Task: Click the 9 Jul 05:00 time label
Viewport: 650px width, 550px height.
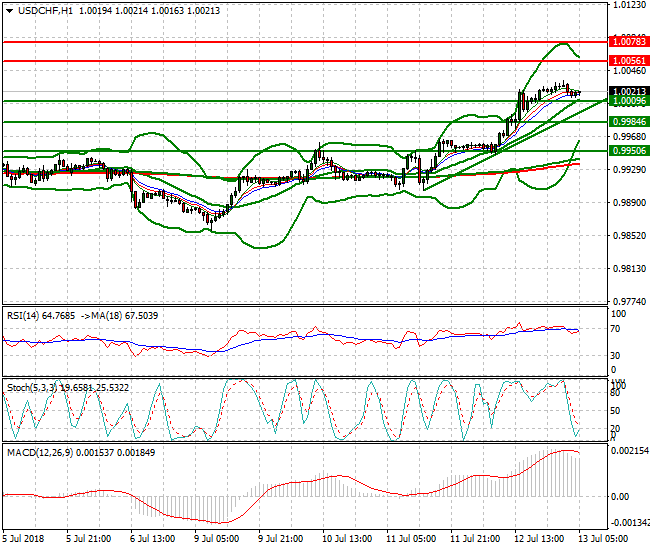Action: click(x=216, y=539)
